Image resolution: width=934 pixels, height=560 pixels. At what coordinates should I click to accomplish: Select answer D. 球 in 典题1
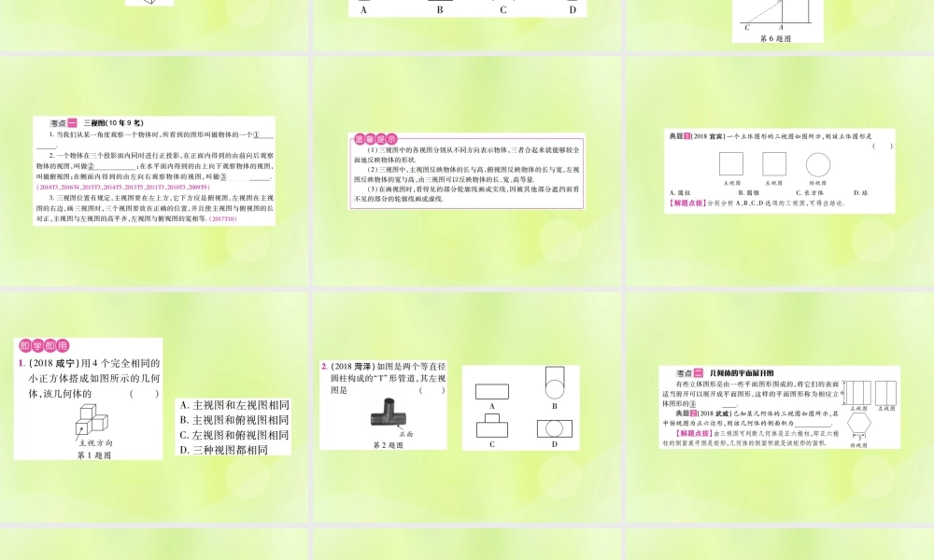[x=861, y=193]
